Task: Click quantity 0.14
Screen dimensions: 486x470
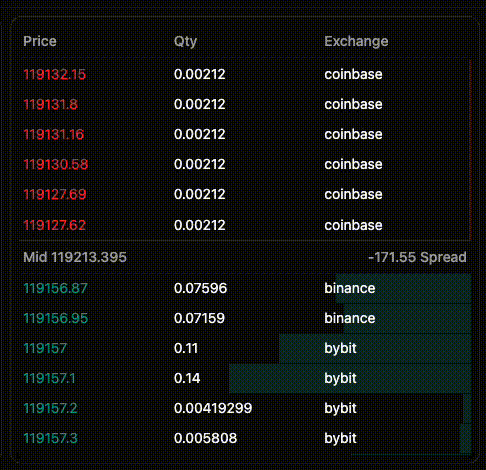Action: point(187,378)
